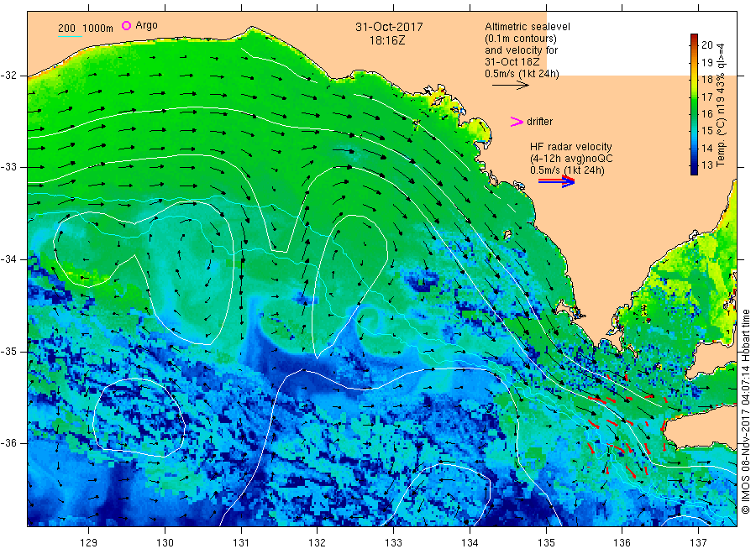Click the '(0.1m contours)' legend text

tap(521, 39)
